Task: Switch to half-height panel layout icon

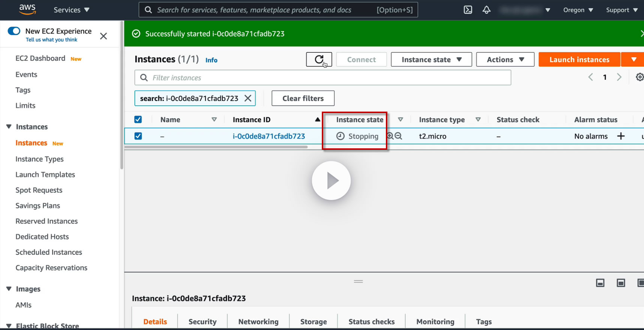Action: click(x=621, y=283)
